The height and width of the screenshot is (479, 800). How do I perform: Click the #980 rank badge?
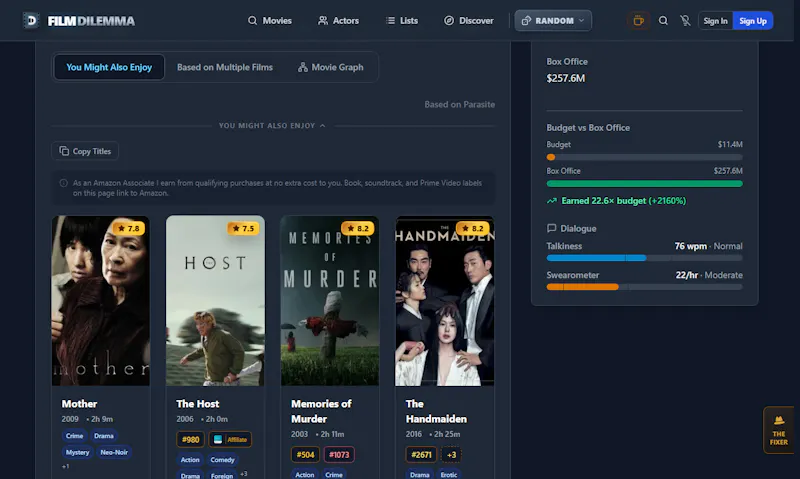[190, 439]
